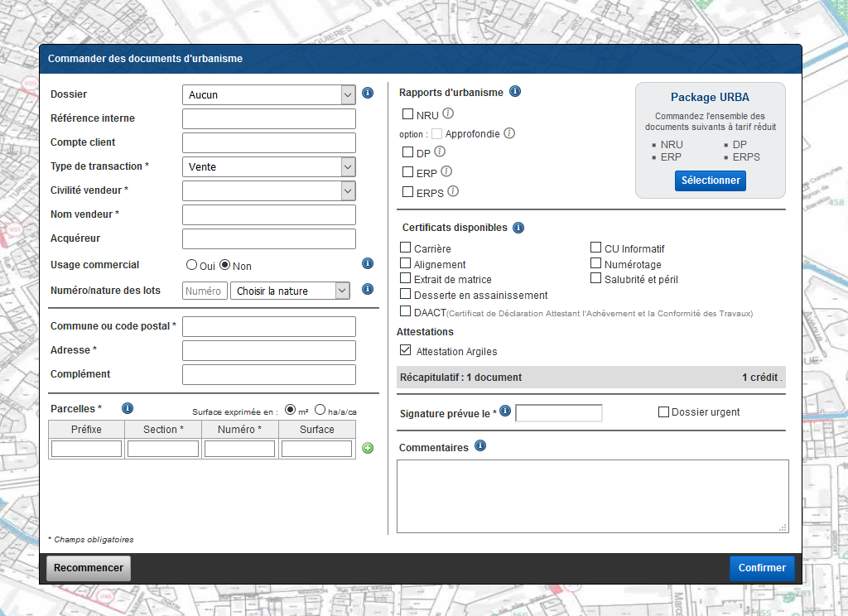The height and width of the screenshot is (616, 848).
Task: Click the green add parcel row icon
Action: tap(368, 448)
